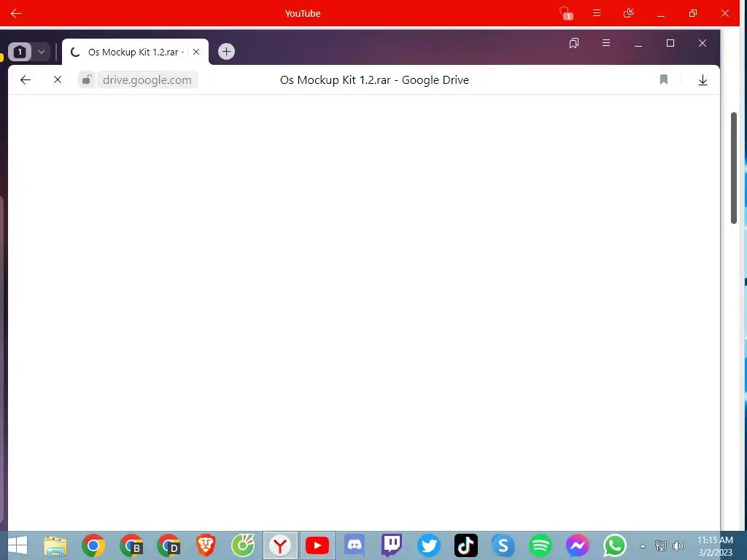
Task: Open Messenger from taskbar
Action: [578, 545]
